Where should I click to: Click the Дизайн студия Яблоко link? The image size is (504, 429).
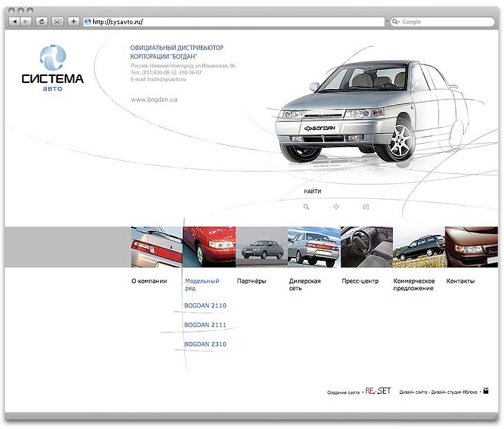(454, 392)
